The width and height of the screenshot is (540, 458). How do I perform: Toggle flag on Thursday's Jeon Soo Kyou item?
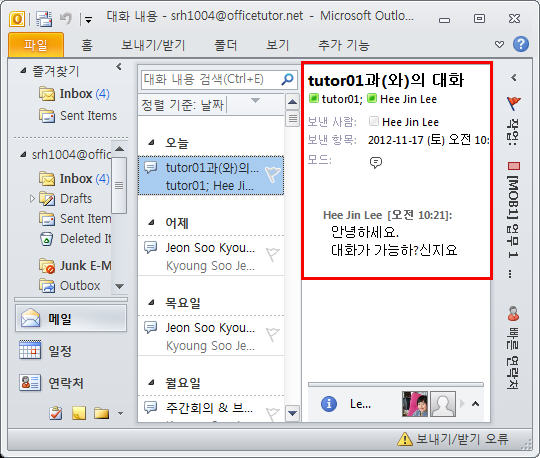click(272, 334)
